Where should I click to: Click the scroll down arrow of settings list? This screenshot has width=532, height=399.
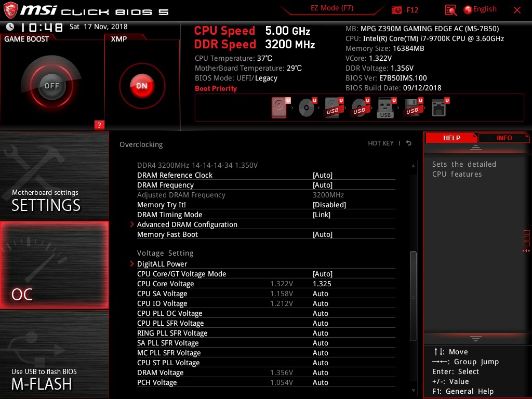point(413,391)
